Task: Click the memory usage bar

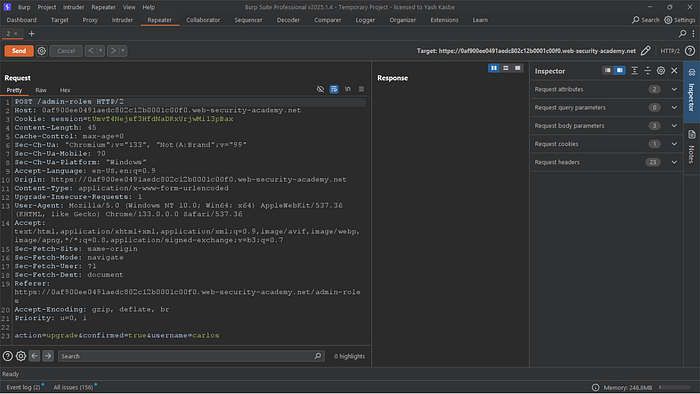Action: point(676,387)
